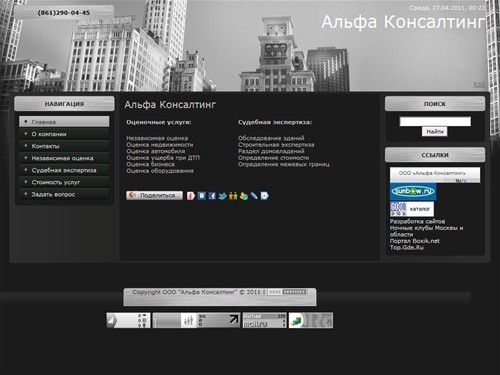The width and height of the screenshot is (500, 375).
Task: Open the Определение стоимости link
Action: (273, 158)
